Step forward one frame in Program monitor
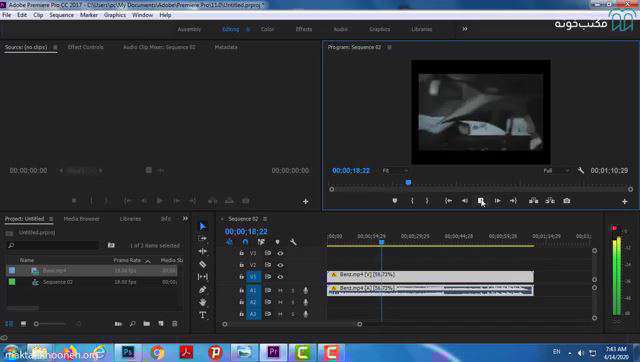The height and width of the screenshot is (362, 640). (x=497, y=201)
